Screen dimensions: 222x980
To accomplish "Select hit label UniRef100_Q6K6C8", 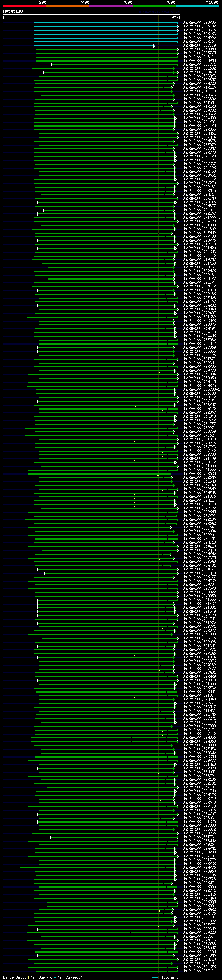I will coord(199,473).
